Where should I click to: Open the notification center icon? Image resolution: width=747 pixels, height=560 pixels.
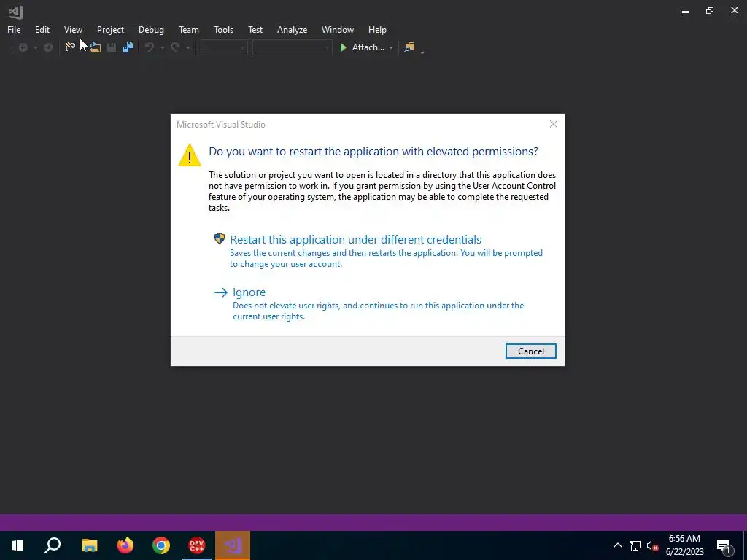click(724, 545)
